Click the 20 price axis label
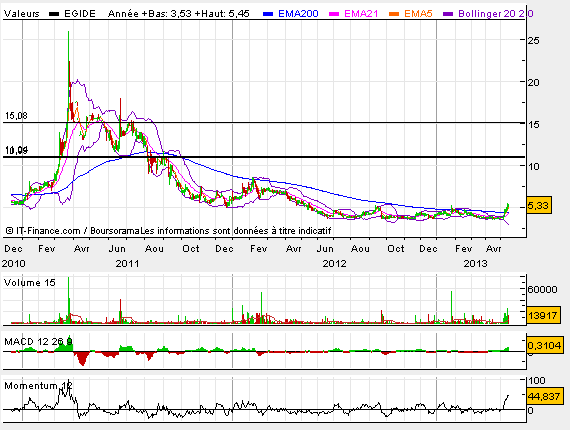Viewport: 570px width, 430px height. pos(534,83)
